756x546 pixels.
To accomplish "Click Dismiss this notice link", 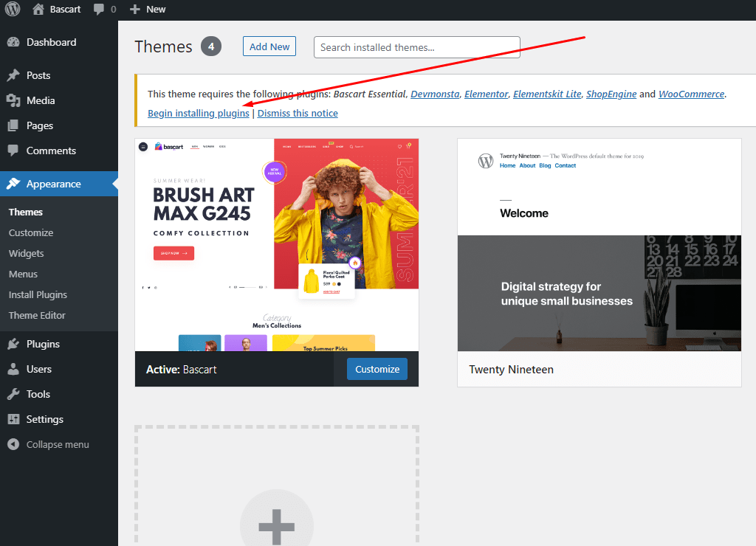I will click(298, 113).
